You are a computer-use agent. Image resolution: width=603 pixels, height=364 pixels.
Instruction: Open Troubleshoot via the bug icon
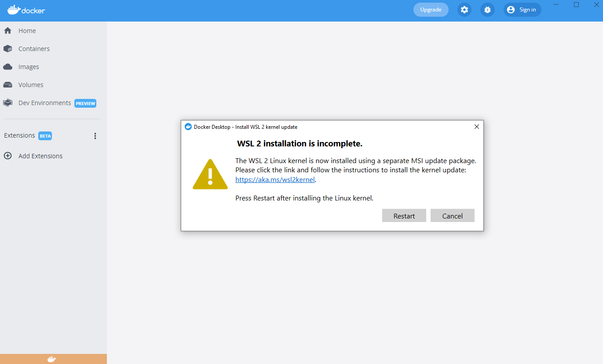[x=487, y=10]
